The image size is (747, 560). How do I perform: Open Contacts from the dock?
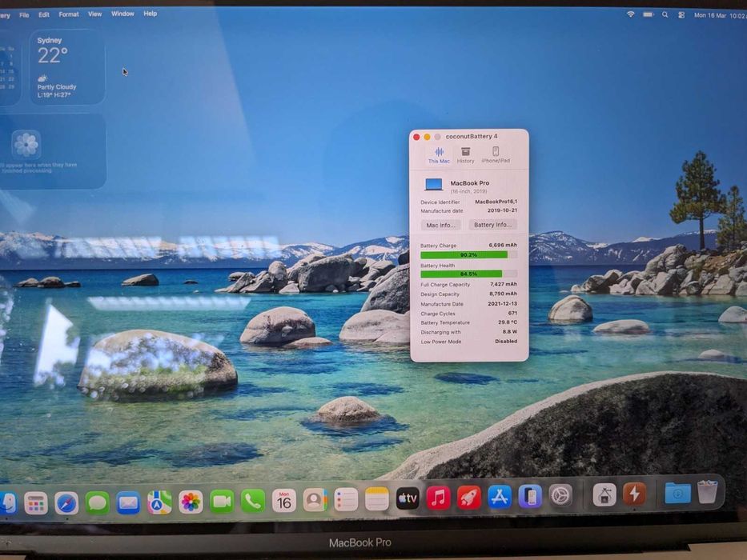315,500
